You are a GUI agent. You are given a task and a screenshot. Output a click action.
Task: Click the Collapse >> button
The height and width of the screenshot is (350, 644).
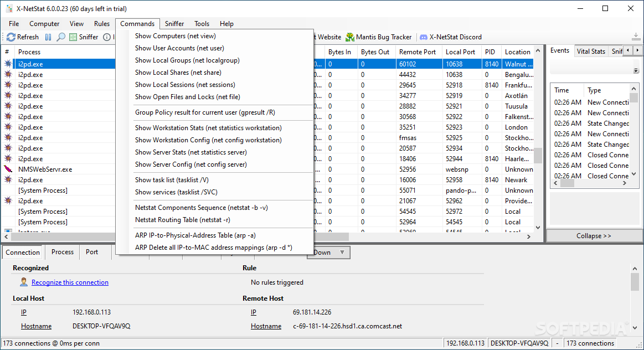pyautogui.click(x=594, y=236)
